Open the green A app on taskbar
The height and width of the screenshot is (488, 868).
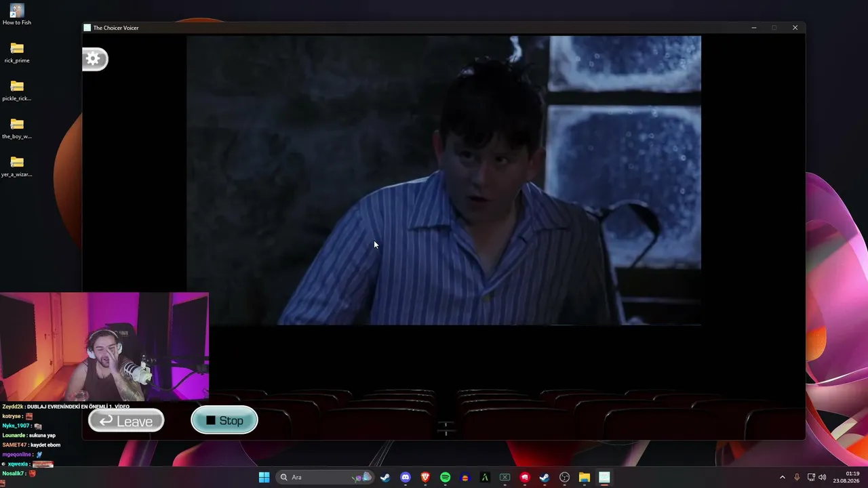(485, 477)
